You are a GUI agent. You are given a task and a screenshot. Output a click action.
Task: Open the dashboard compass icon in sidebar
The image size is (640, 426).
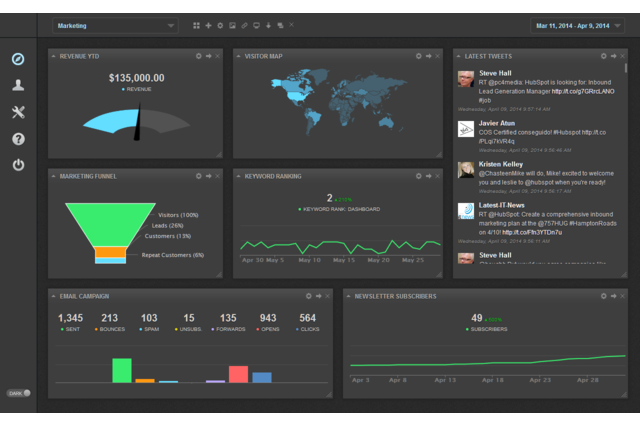[18, 59]
